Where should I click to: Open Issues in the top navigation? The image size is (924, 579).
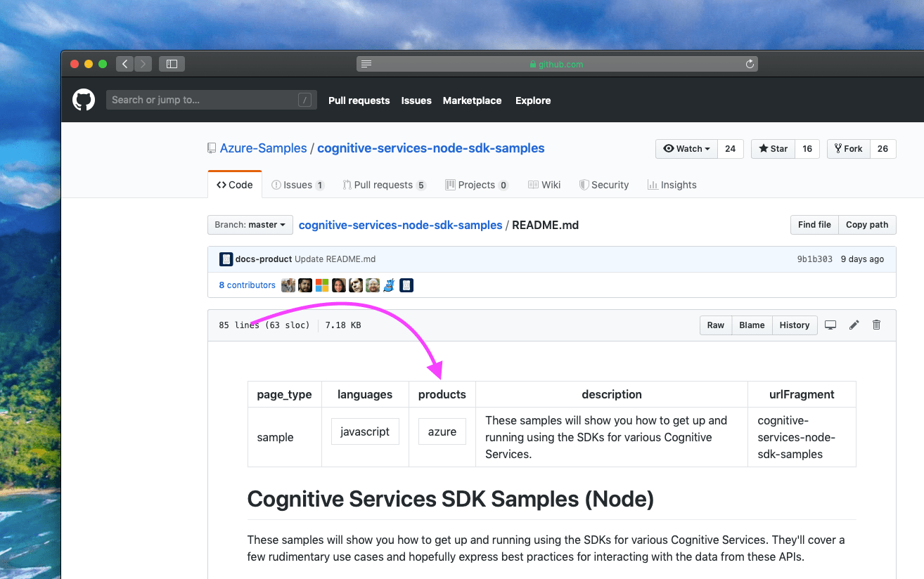point(416,100)
